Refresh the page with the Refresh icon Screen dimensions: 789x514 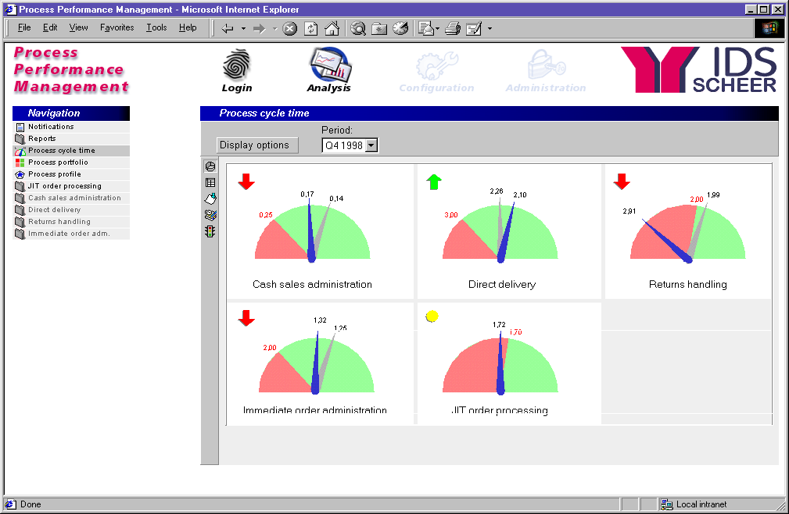click(x=311, y=29)
